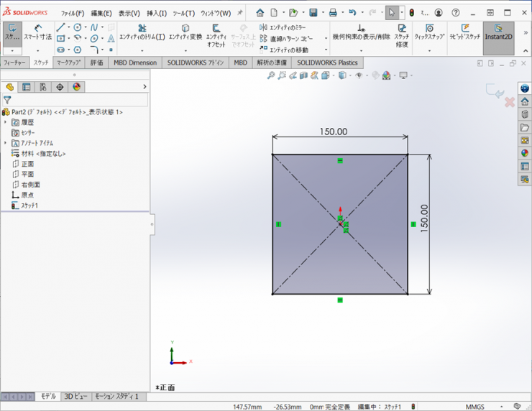Viewport: 532px width, 411px height.
Task: Switch to the フィーチャー tab
Action: click(x=14, y=63)
